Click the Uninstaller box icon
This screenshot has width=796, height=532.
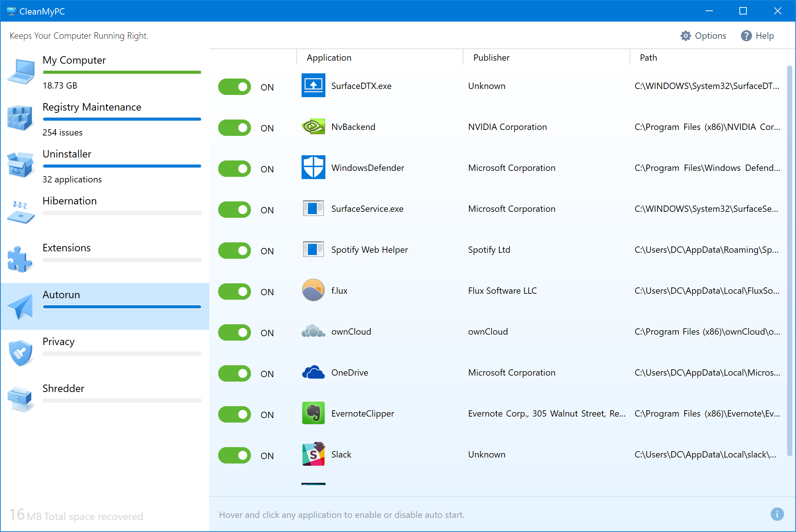20,165
